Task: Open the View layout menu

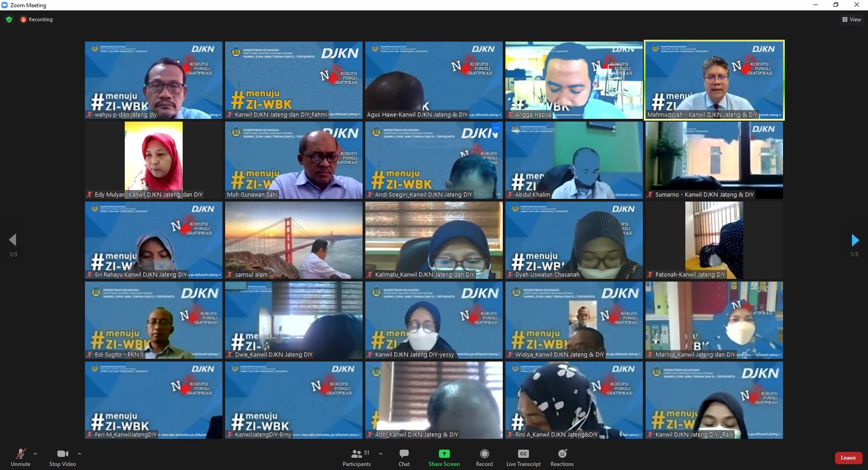Action: 851,19
